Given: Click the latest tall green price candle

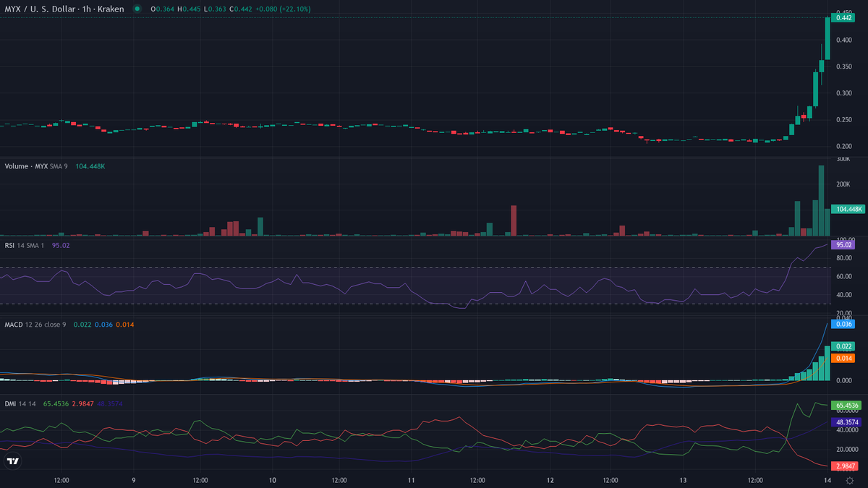Looking at the screenshot, I should [827, 38].
